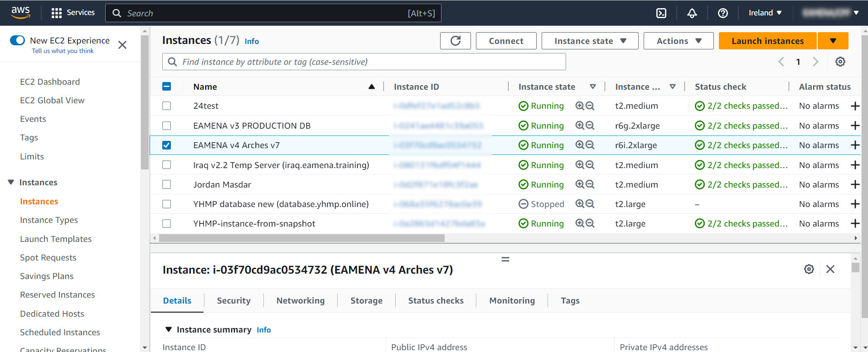Open the notifications bell
The image size is (868, 352).
click(692, 13)
